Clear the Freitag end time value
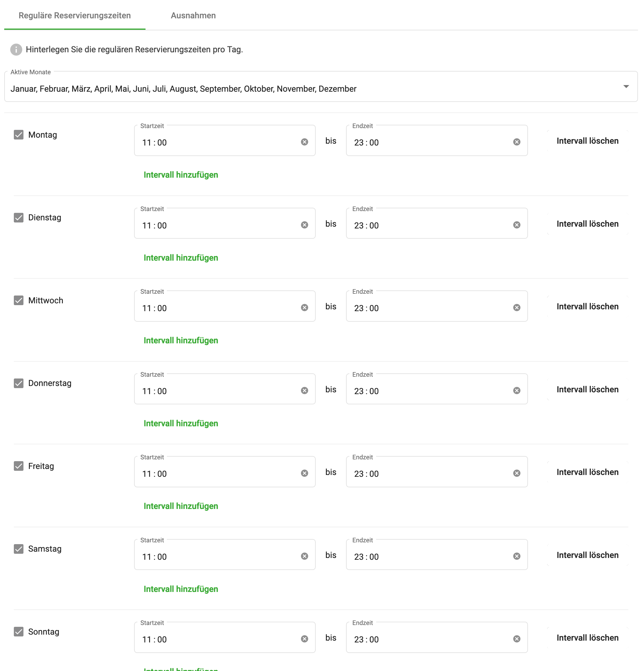Viewport: 644px width, 671px height. coord(517,473)
